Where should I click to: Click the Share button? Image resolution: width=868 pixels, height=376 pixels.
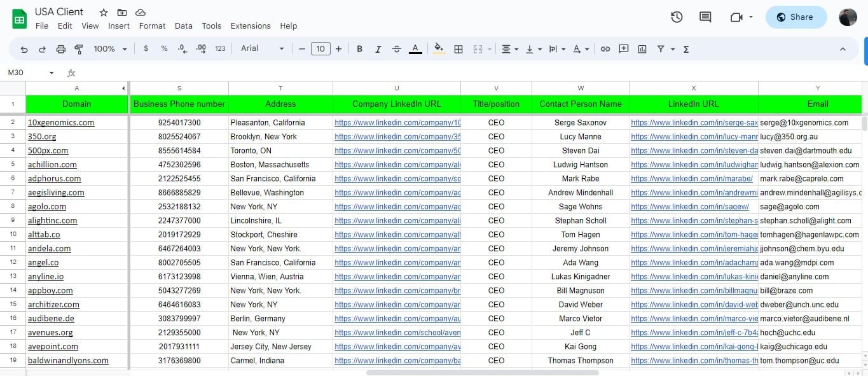coord(796,17)
